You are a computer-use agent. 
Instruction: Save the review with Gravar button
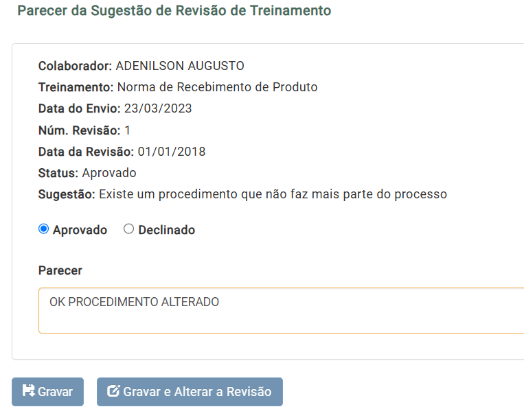pos(48,392)
